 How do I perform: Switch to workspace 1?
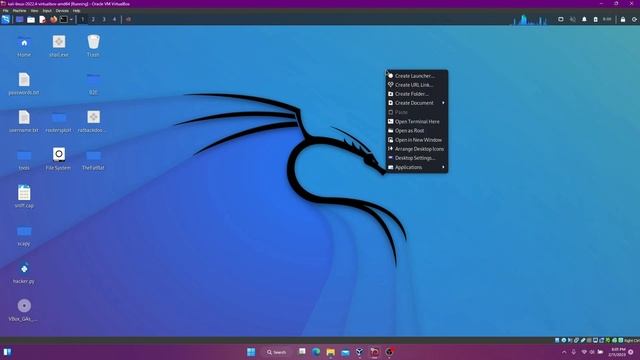[82, 19]
